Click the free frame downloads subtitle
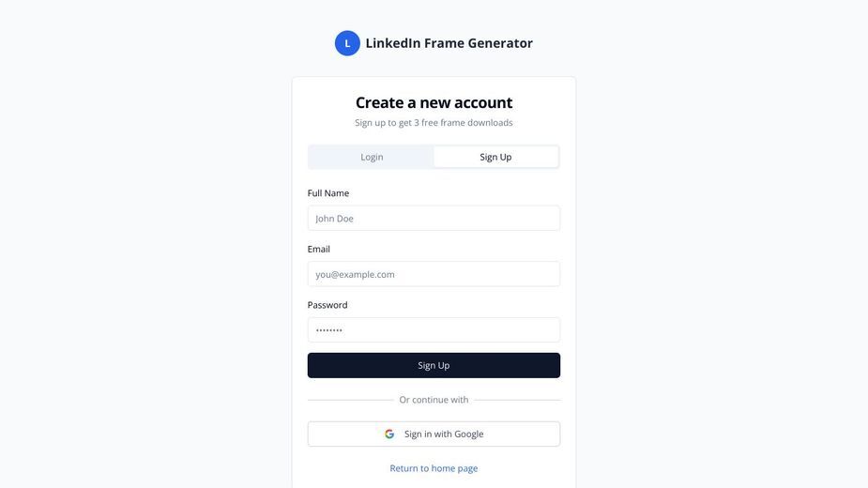Viewport: 868px width, 488px height. click(434, 123)
